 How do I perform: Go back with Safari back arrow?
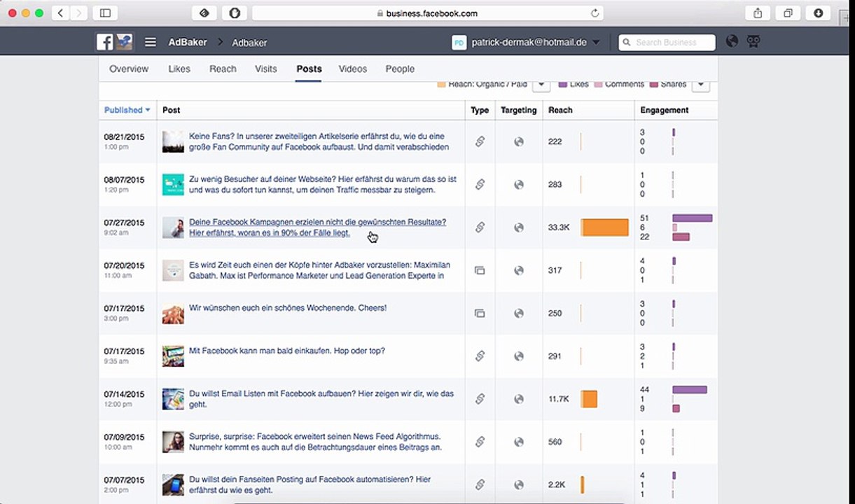pyautogui.click(x=60, y=13)
